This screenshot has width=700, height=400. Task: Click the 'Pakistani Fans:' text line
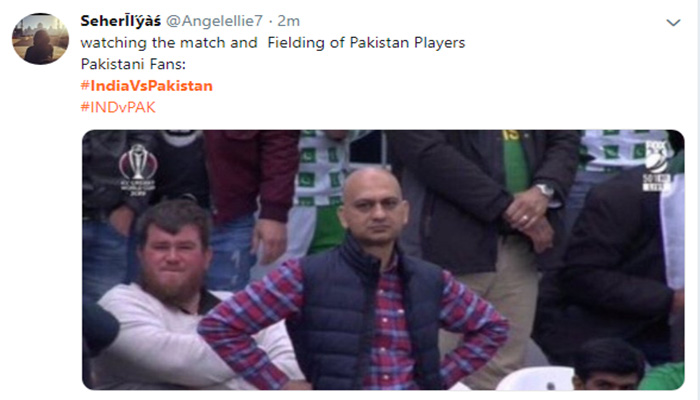[133, 64]
